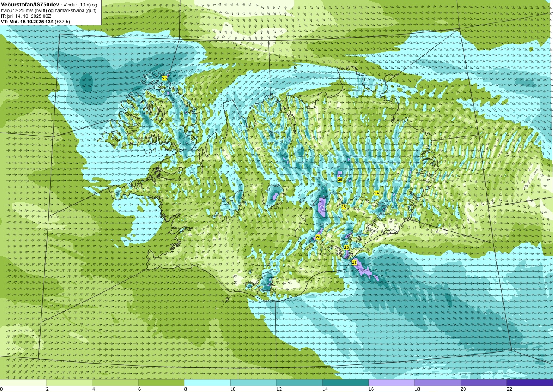Screen dimensions: 553x392
Task: Pick the pale cream 0–2 legend swatch
Action: pyautogui.click(x=23, y=383)
